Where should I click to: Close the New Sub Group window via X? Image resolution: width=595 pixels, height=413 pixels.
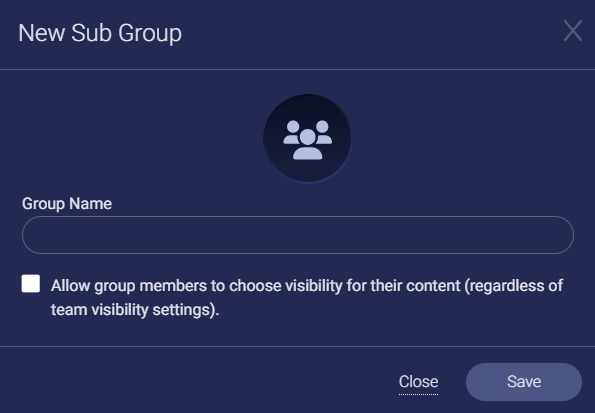(x=573, y=31)
